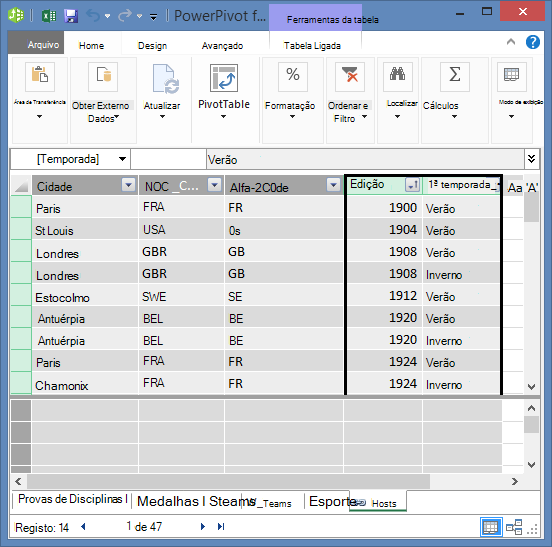The image size is (552, 547).
Task: Expand the [Temporada] name box dropdown
Action: click(x=122, y=159)
